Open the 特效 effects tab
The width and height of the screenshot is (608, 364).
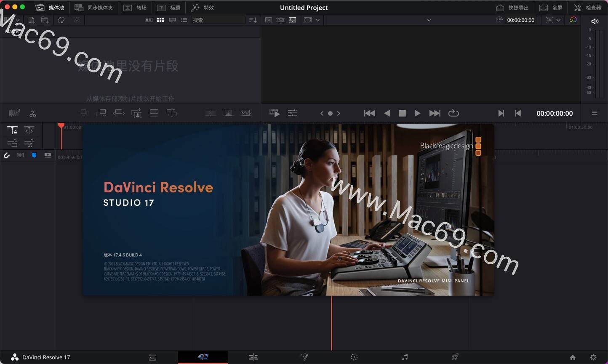203,8
